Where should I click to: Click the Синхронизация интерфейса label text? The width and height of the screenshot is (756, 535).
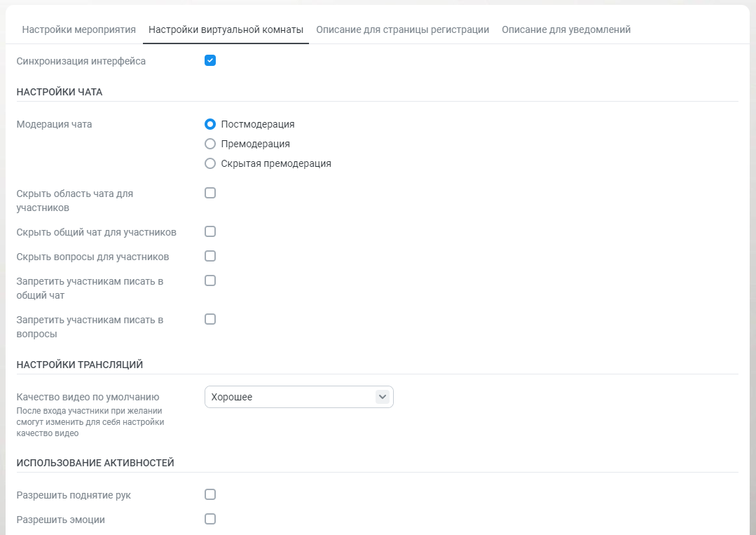pos(81,61)
